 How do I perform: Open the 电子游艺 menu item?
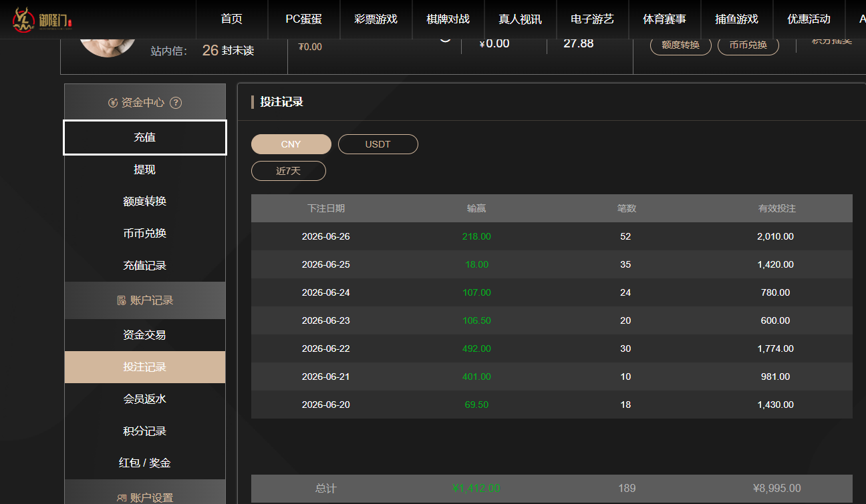pos(593,19)
